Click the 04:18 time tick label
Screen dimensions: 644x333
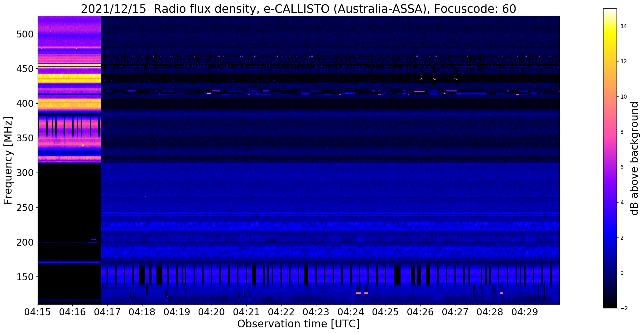click(x=142, y=312)
